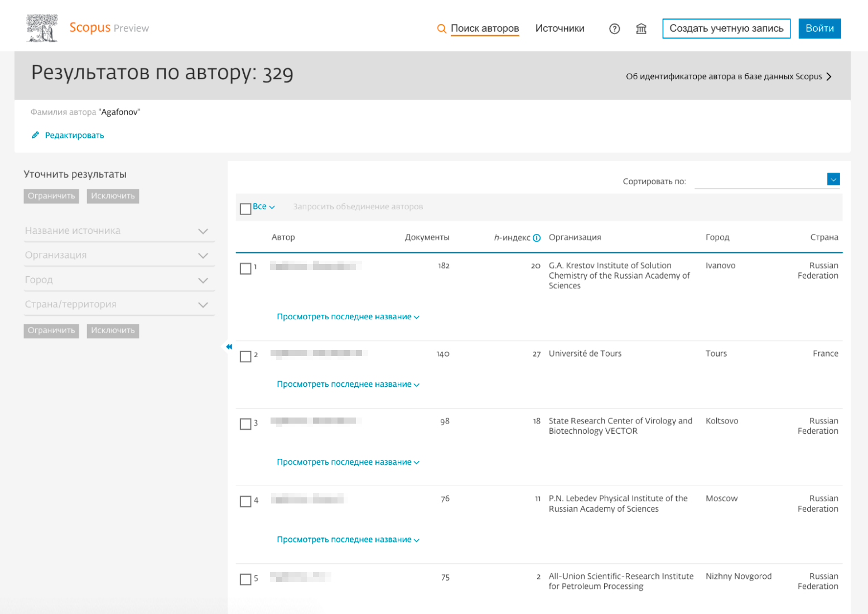Select checkbox for author row 4
This screenshot has height=614, width=868.
(x=245, y=502)
